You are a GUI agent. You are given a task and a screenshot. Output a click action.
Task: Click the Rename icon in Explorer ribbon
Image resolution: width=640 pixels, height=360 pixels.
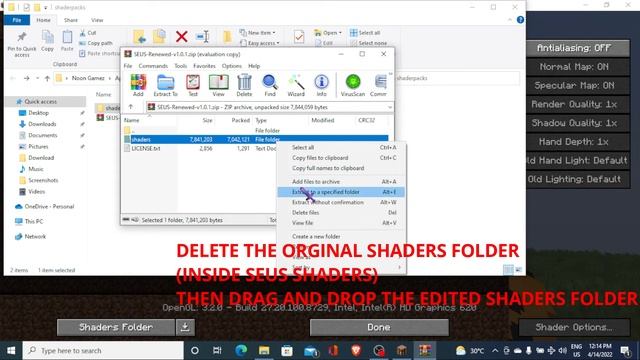[x=203, y=37]
